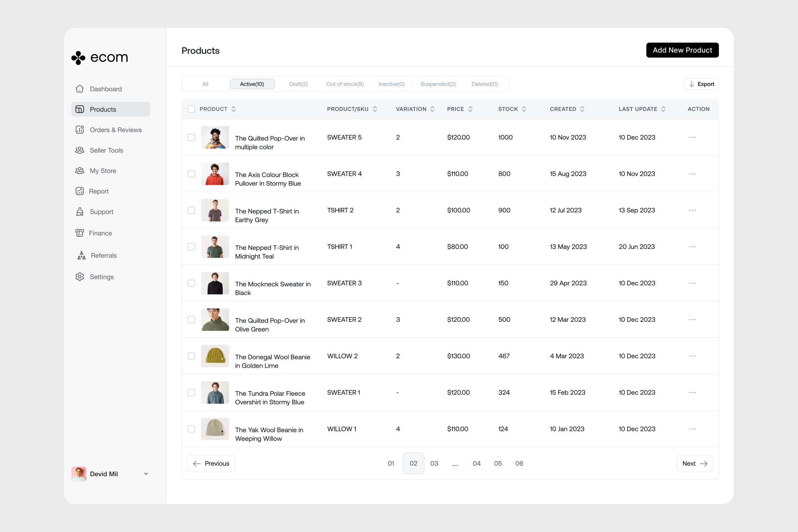Open the Mockneck Sweater product thumbnail
Viewport: 798px width, 532px height.
[215, 283]
